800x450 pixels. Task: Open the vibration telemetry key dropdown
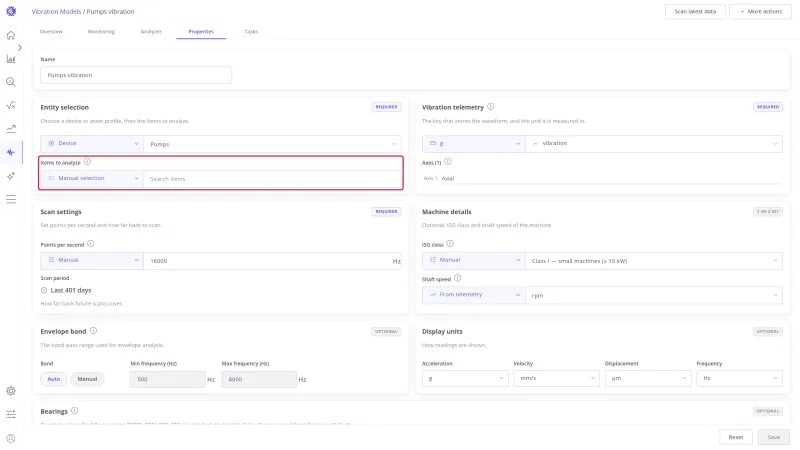coord(654,143)
